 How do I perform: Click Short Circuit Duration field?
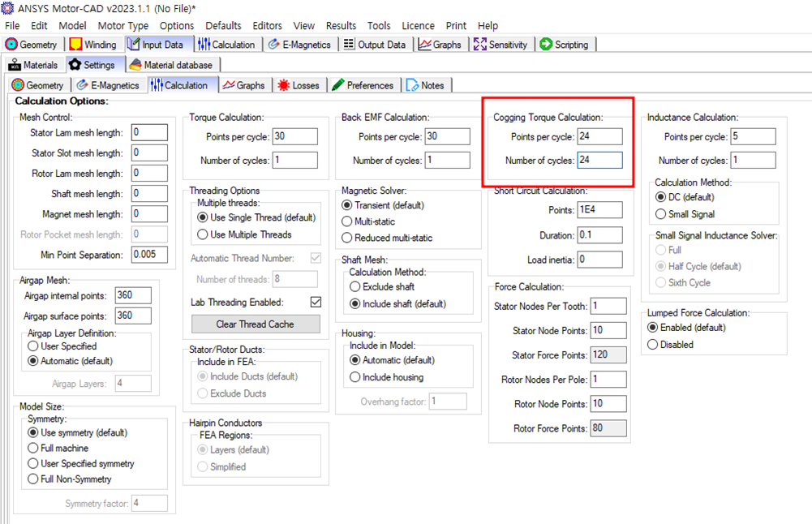pos(599,235)
